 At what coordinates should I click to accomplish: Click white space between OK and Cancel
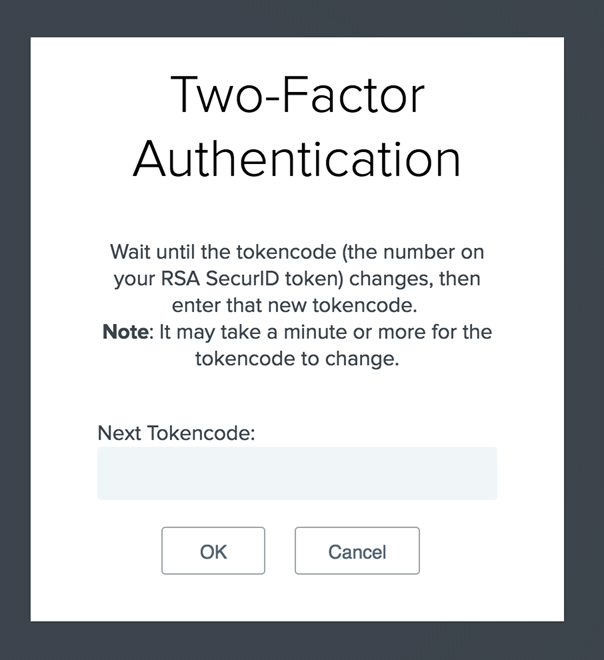pos(280,551)
